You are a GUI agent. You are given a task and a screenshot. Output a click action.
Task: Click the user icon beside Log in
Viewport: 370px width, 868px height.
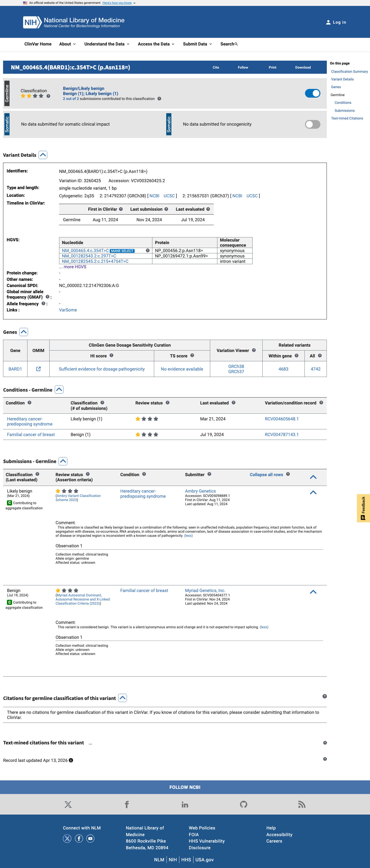328,22
